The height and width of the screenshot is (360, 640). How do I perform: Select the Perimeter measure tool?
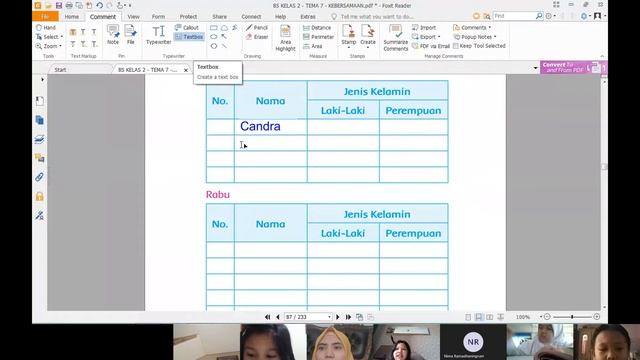tap(318, 37)
